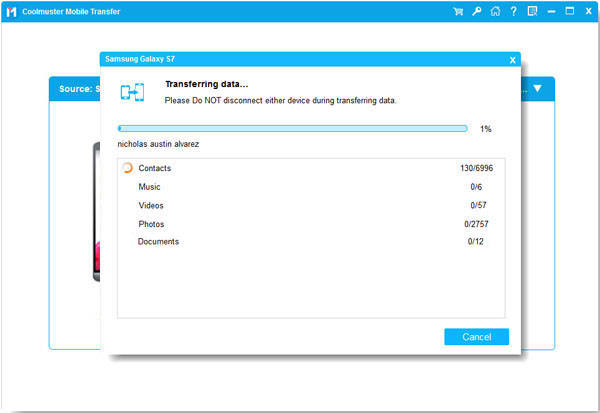Go to the home icon
The height and width of the screenshot is (413, 600).
tap(494, 12)
